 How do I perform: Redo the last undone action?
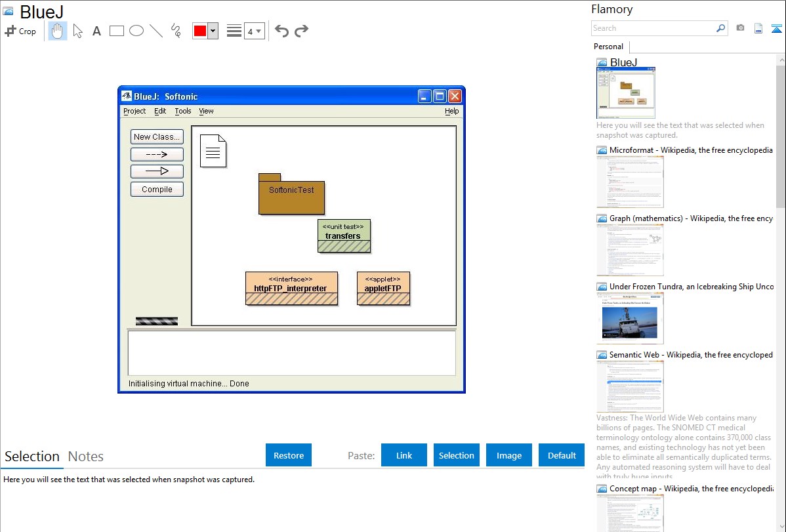[x=301, y=31]
